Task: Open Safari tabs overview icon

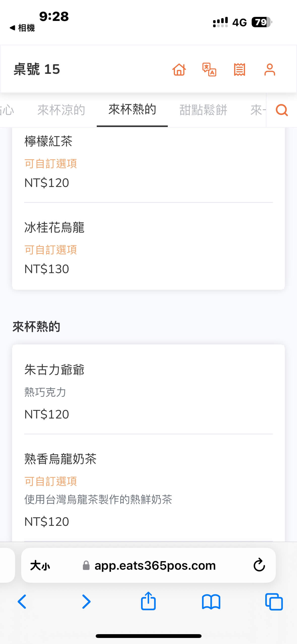Action: tap(274, 602)
